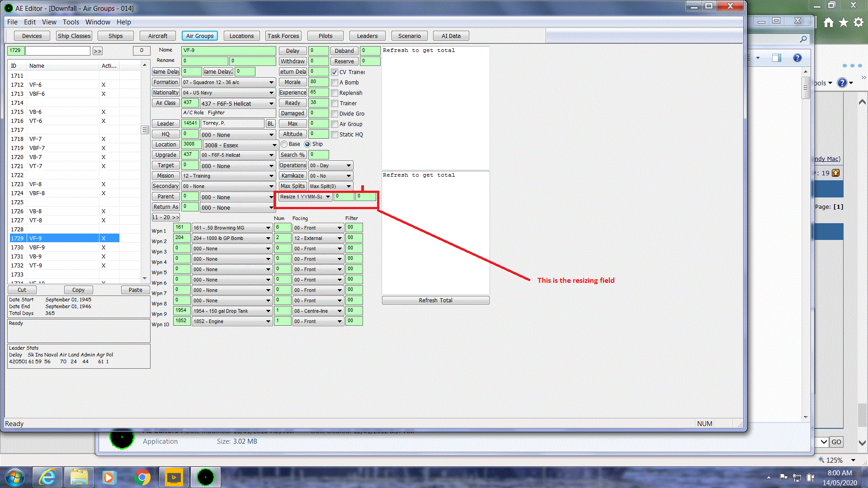Select the AE Editor taskbar icon
Image resolution: width=868 pixels, height=488 pixels.
pyautogui.click(x=205, y=477)
